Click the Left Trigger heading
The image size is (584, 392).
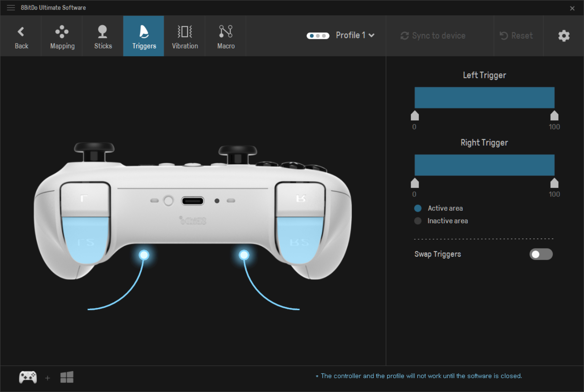point(484,75)
